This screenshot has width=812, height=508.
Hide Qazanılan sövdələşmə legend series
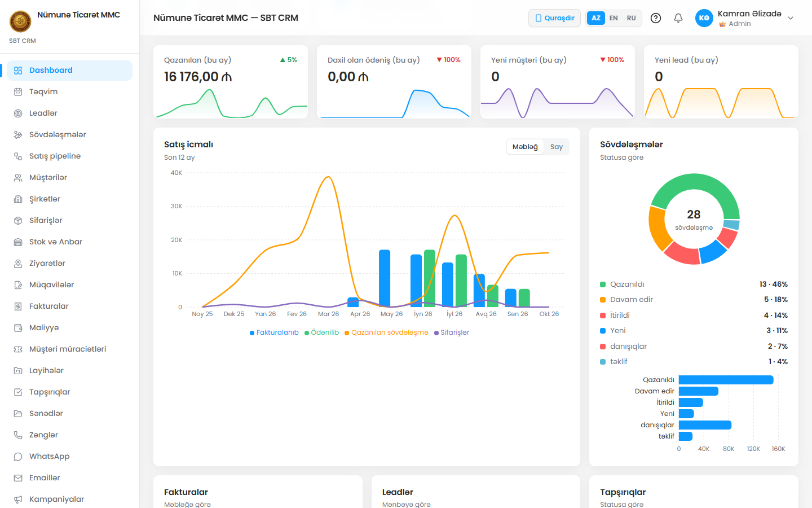(x=386, y=332)
